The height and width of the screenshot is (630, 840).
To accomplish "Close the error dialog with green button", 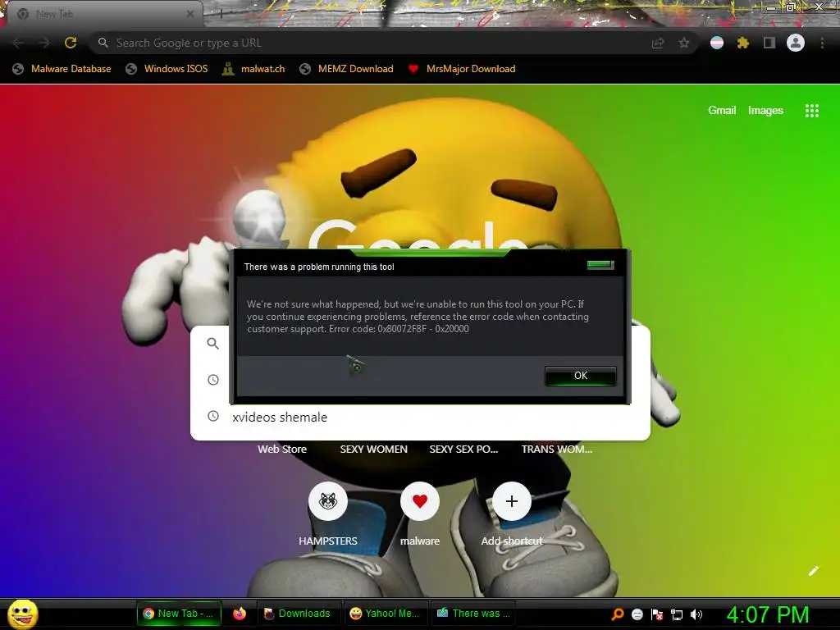I will pos(600,265).
